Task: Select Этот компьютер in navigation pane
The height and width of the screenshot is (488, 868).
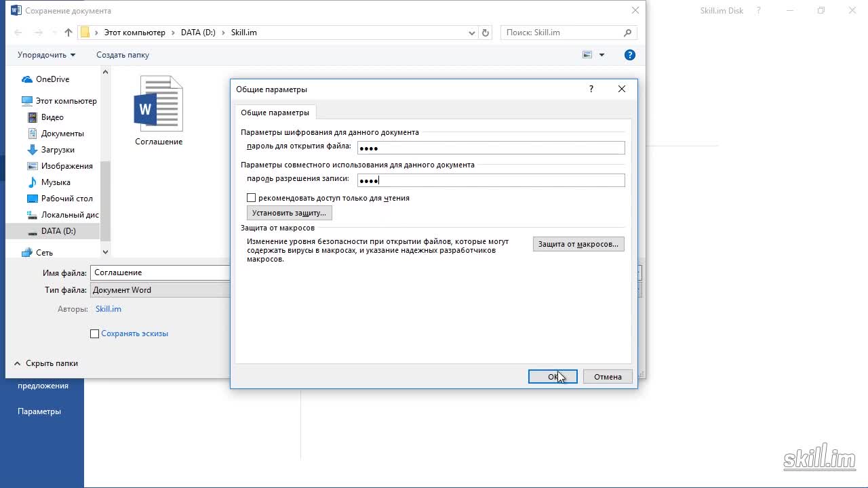Action: click(x=59, y=101)
